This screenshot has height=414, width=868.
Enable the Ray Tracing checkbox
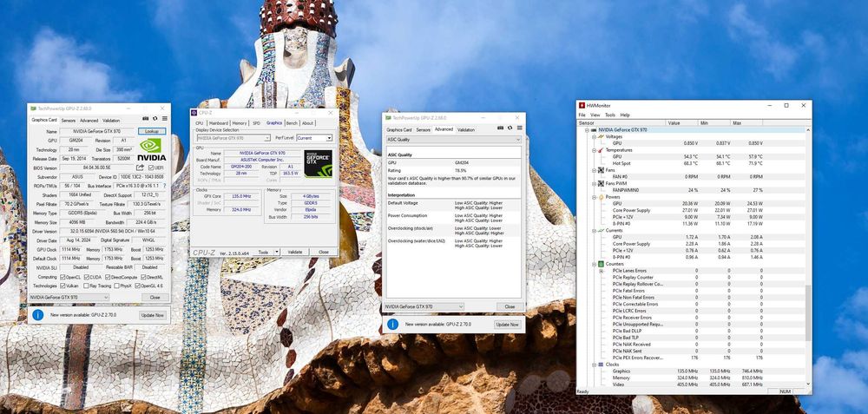tap(86, 286)
